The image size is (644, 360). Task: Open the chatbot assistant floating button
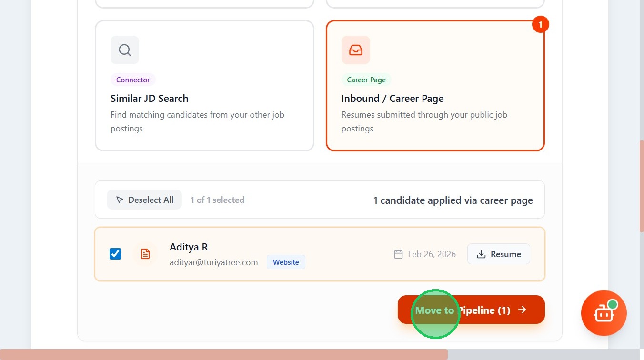pos(604,313)
